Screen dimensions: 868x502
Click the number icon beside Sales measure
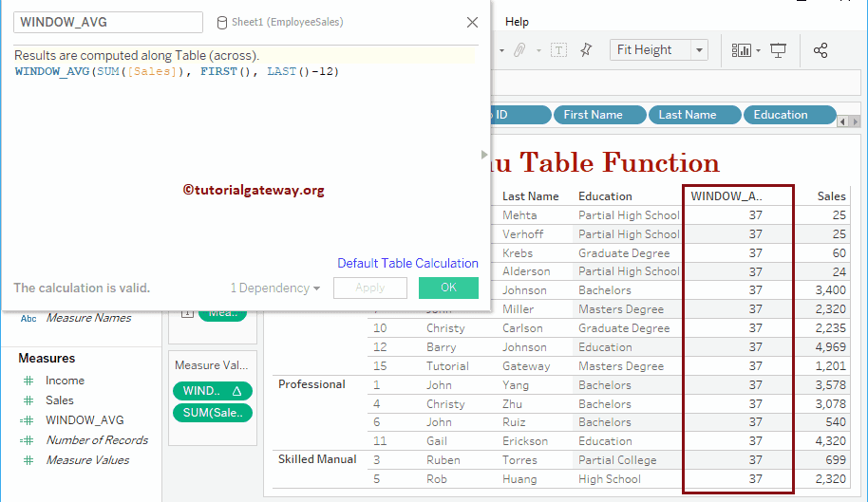28,400
